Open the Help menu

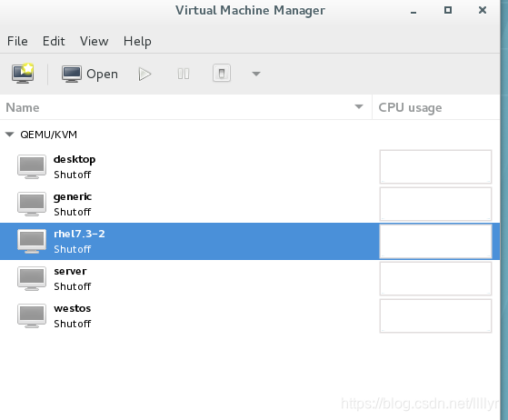point(137,42)
